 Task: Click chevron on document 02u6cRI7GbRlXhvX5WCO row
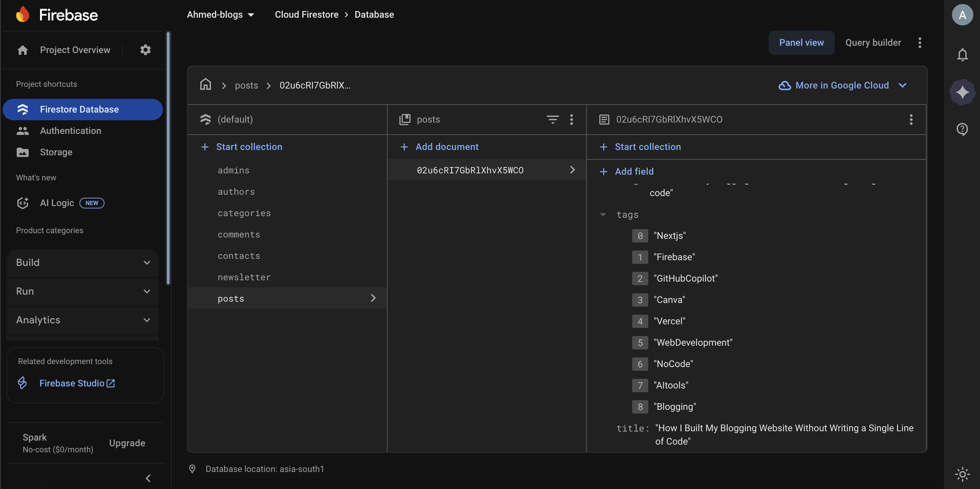pyautogui.click(x=572, y=170)
